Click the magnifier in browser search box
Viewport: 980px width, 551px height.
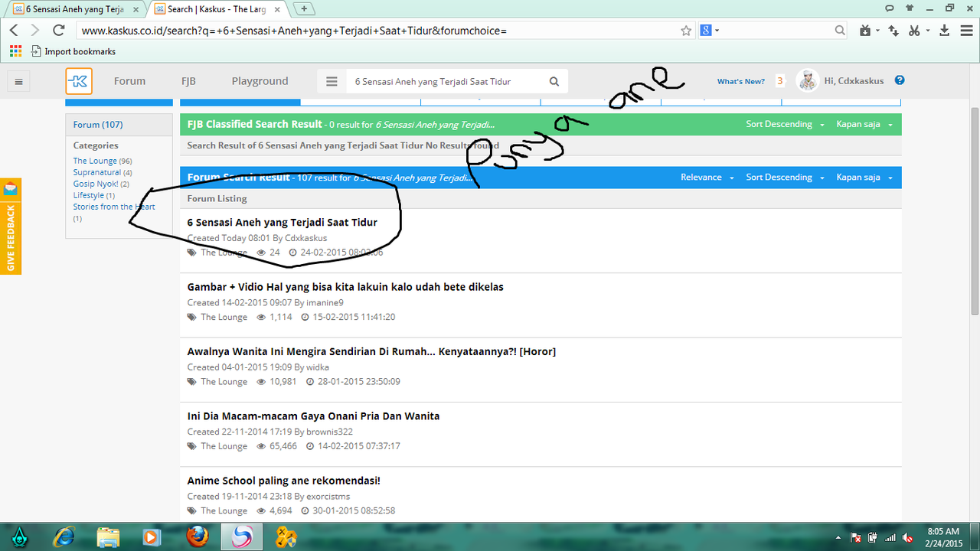(x=840, y=31)
